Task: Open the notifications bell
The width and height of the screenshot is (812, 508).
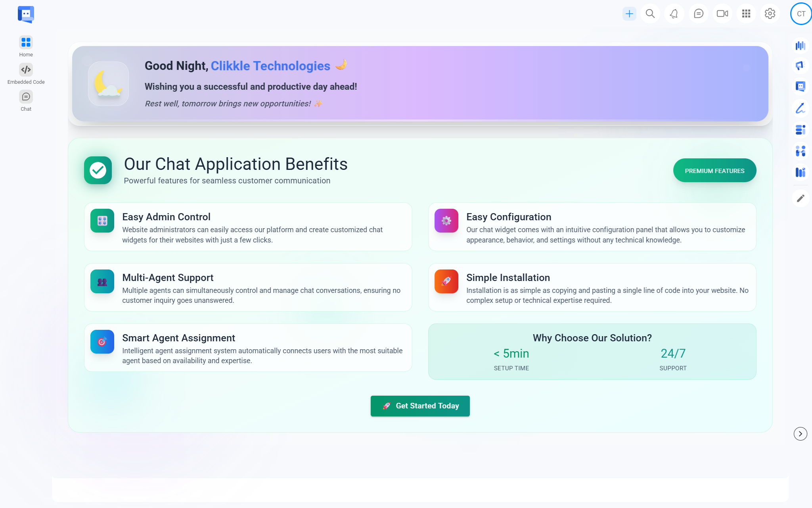Action: [674, 14]
